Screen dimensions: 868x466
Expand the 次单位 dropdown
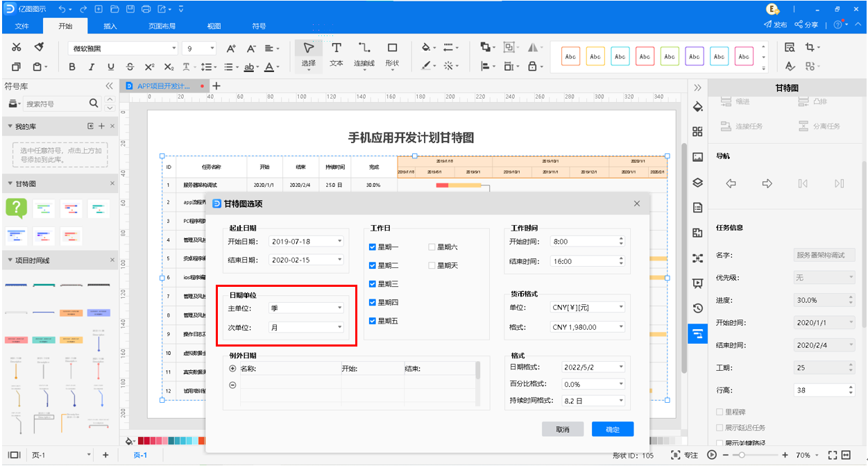[x=306, y=327]
